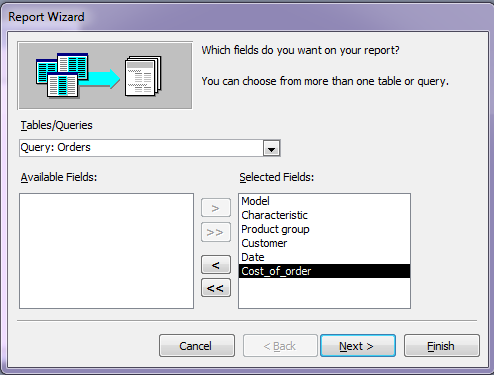
Task: Select the highlighted Cost_of_order field
Action: click(324, 271)
